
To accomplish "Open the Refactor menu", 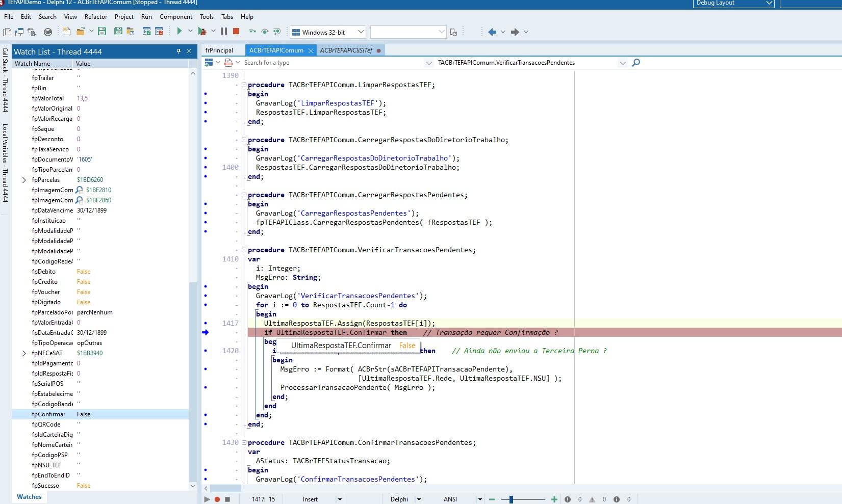I will tap(96, 17).
